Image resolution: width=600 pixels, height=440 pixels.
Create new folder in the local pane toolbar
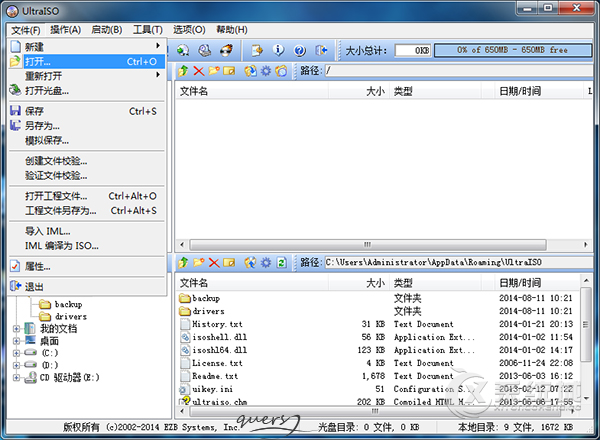pyautogui.click(x=199, y=262)
